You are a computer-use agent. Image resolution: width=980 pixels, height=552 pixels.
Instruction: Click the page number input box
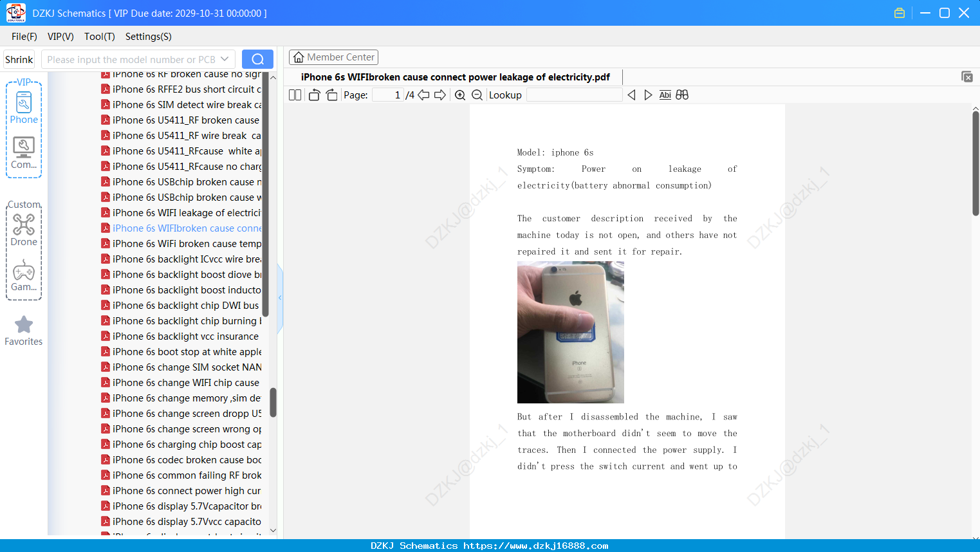(388, 95)
